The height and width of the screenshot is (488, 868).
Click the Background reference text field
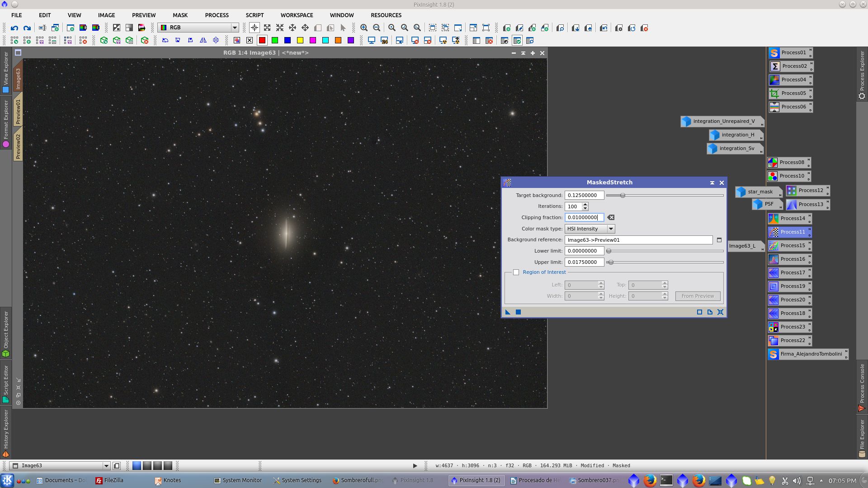point(638,240)
